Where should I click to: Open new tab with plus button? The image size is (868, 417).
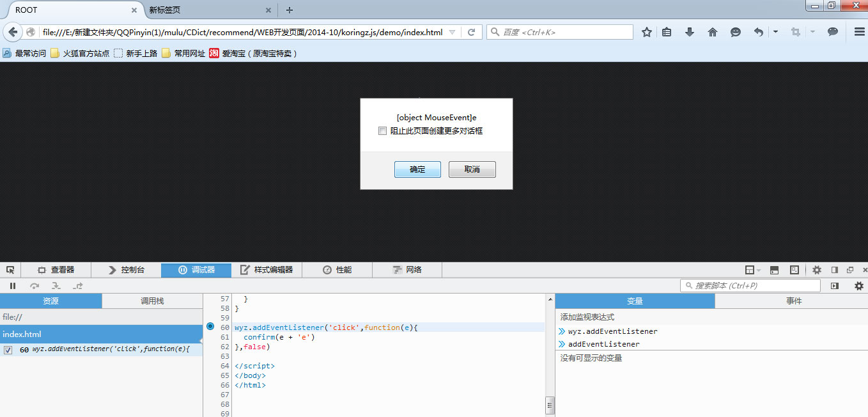pyautogui.click(x=290, y=10)
